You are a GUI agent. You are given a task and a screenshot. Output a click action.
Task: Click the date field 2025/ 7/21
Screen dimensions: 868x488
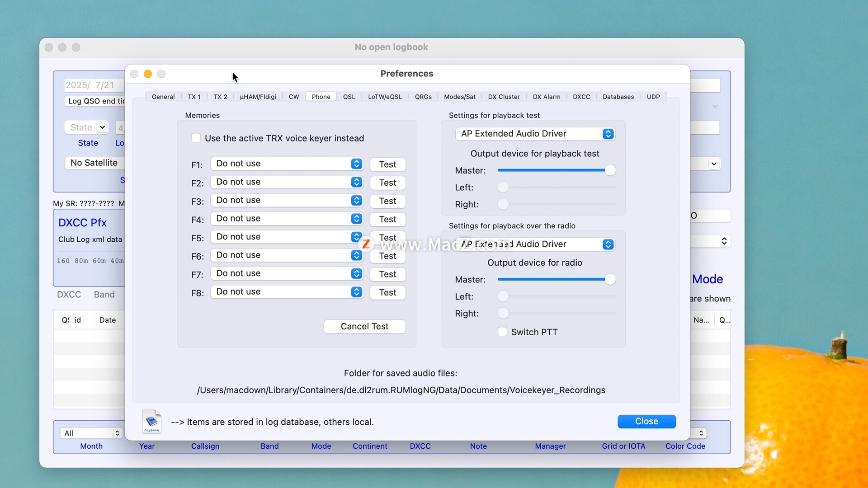point(94,85)
